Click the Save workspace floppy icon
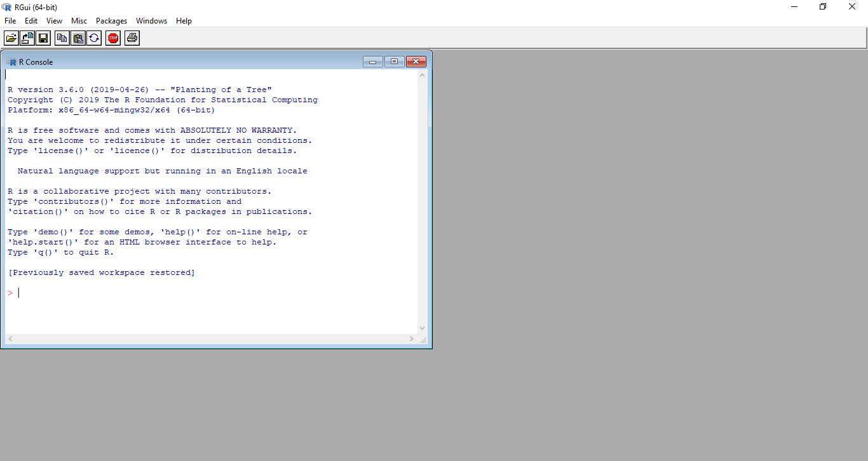 (43, 38)
